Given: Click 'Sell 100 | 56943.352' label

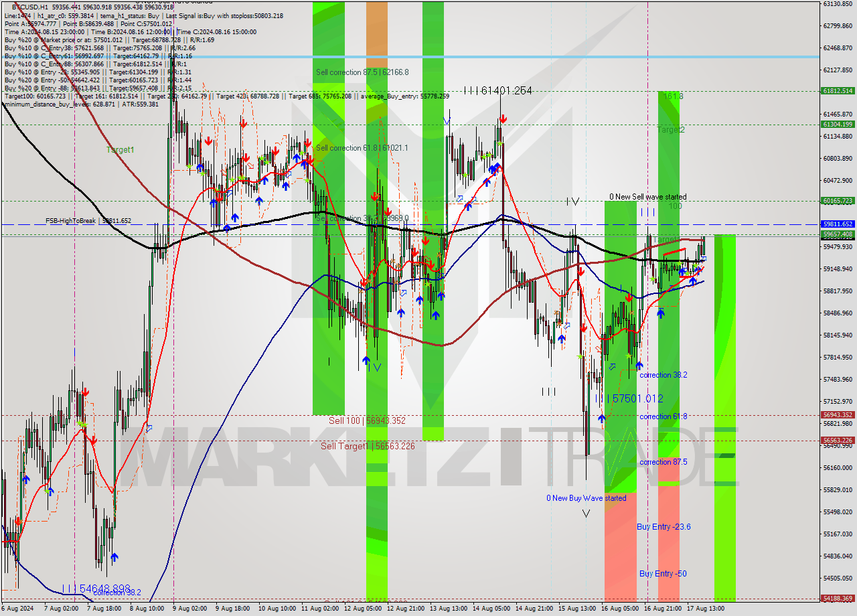Looking at the screenshot, I should point(367,420).
